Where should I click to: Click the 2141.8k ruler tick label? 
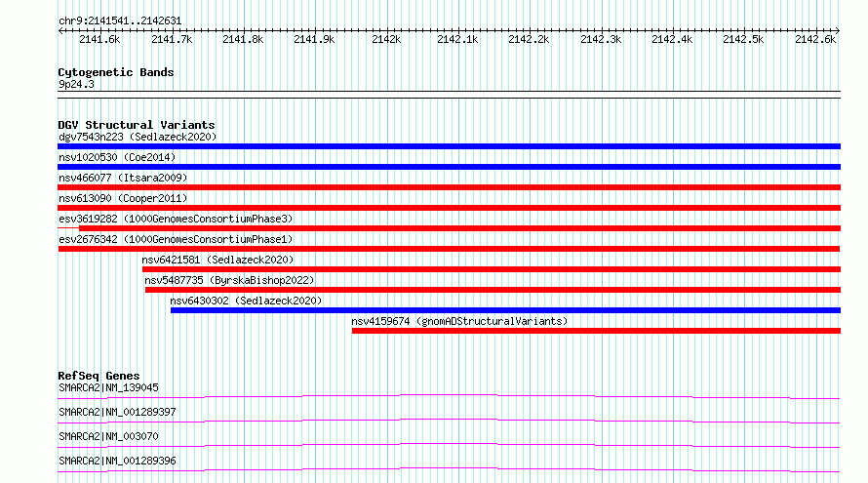(243, 39)
